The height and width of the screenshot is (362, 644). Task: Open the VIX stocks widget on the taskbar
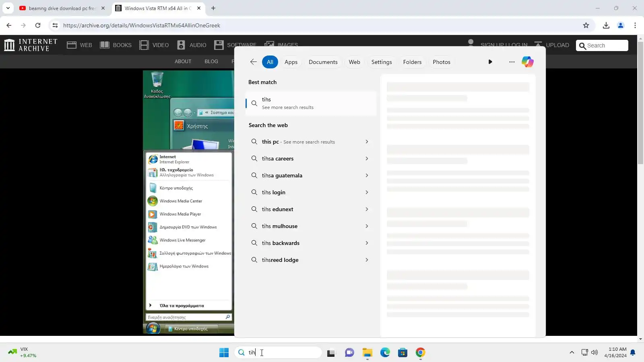pos(23,352)
